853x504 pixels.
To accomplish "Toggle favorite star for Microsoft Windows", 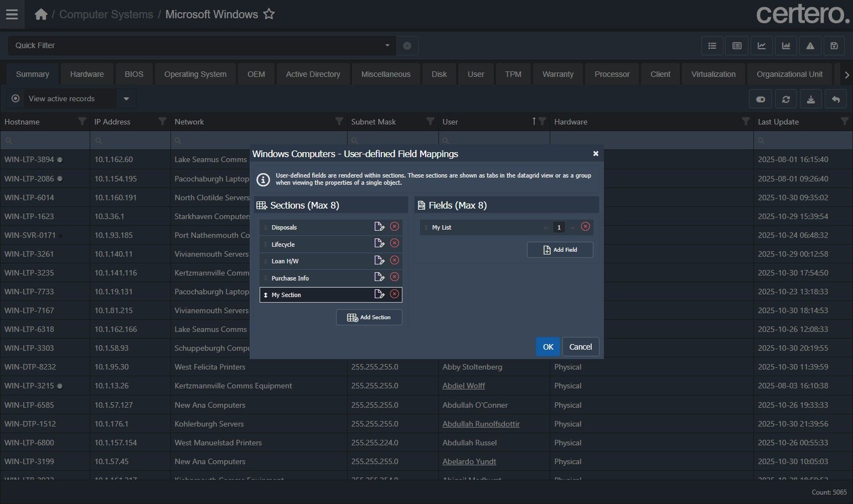I will pyautogui.click(x=269, y=14).
